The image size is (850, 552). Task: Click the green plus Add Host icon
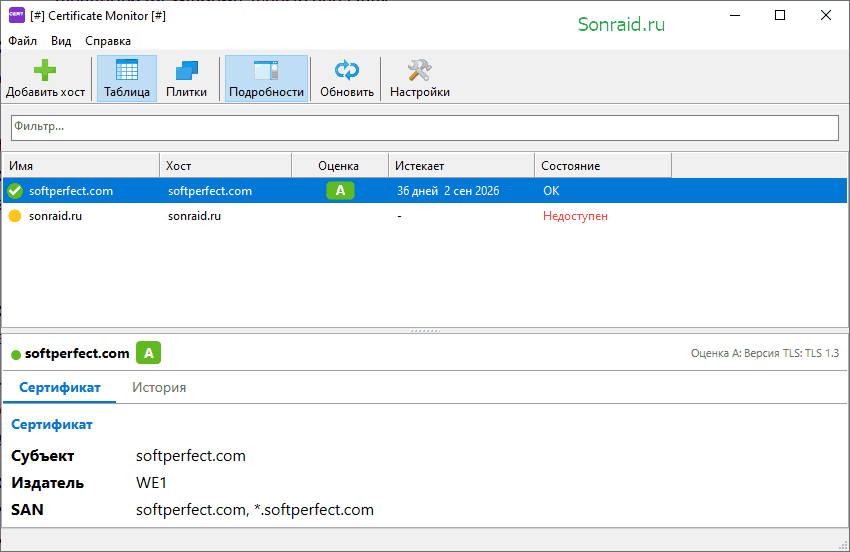45,70
